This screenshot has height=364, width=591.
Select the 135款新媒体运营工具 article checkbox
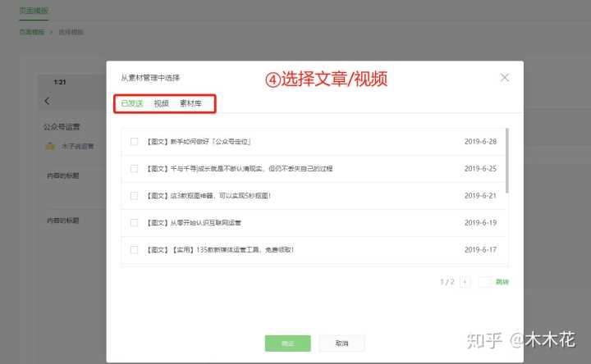[135, 250]
